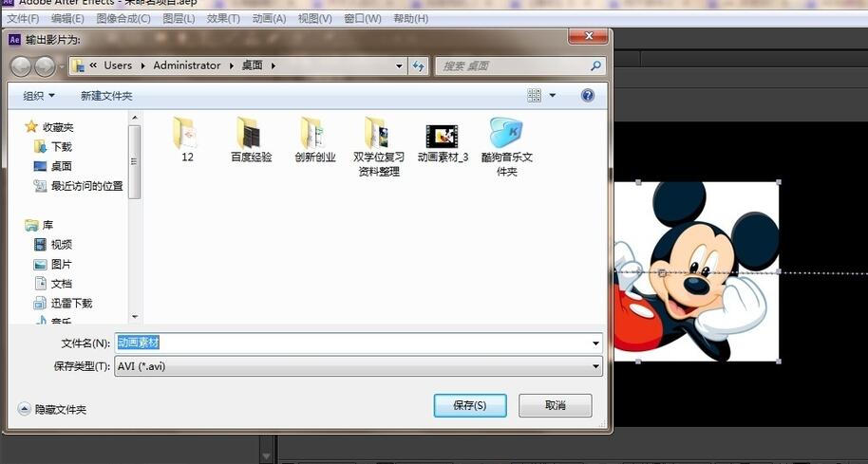Click the 新建文件夹 button
The image size is (868, 464).
(x=106, y=96)
